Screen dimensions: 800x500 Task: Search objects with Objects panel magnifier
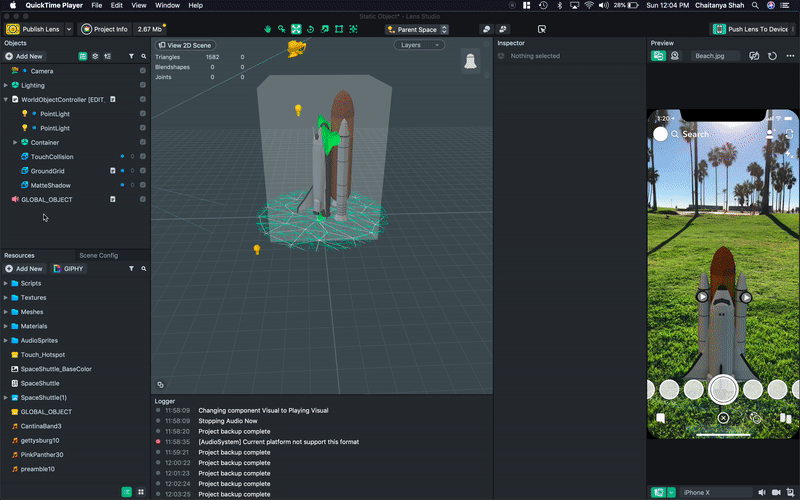[144, 56]
